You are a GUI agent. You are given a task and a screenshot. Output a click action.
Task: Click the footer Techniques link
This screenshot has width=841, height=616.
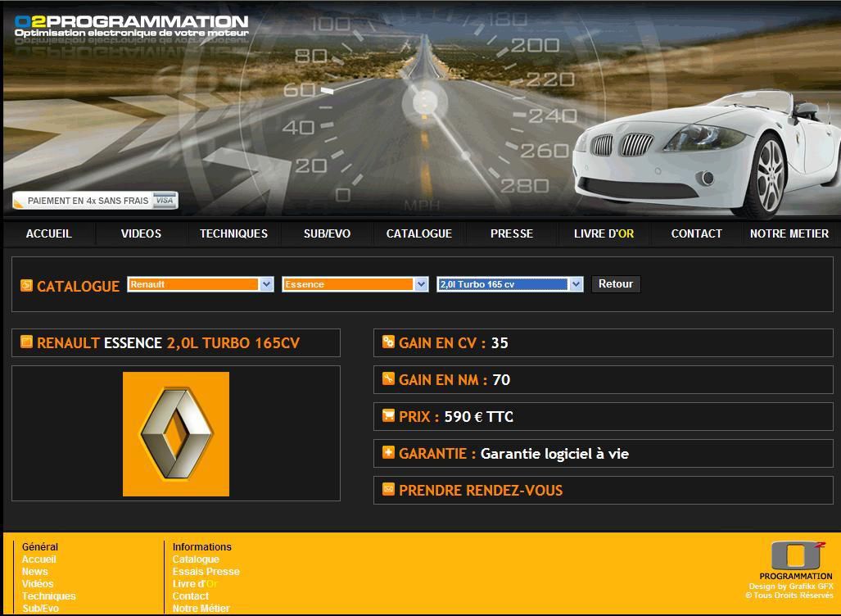coord(49,596)
